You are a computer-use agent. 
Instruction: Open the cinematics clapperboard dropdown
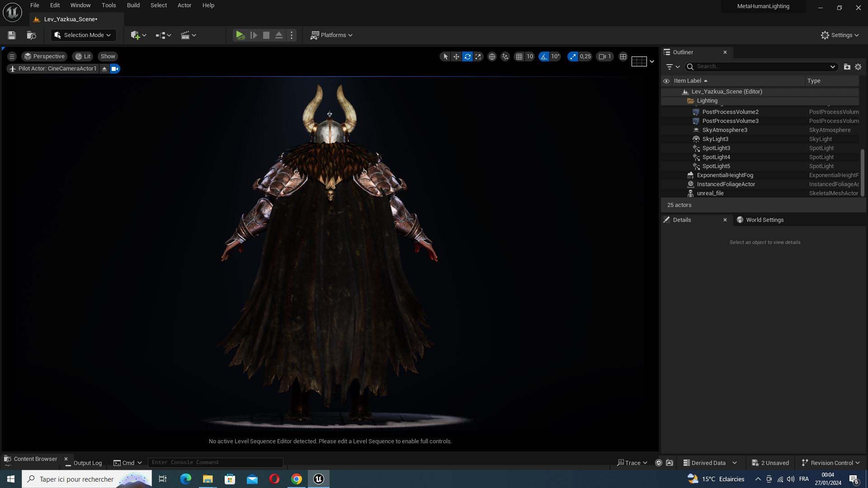tap(188, 35)
